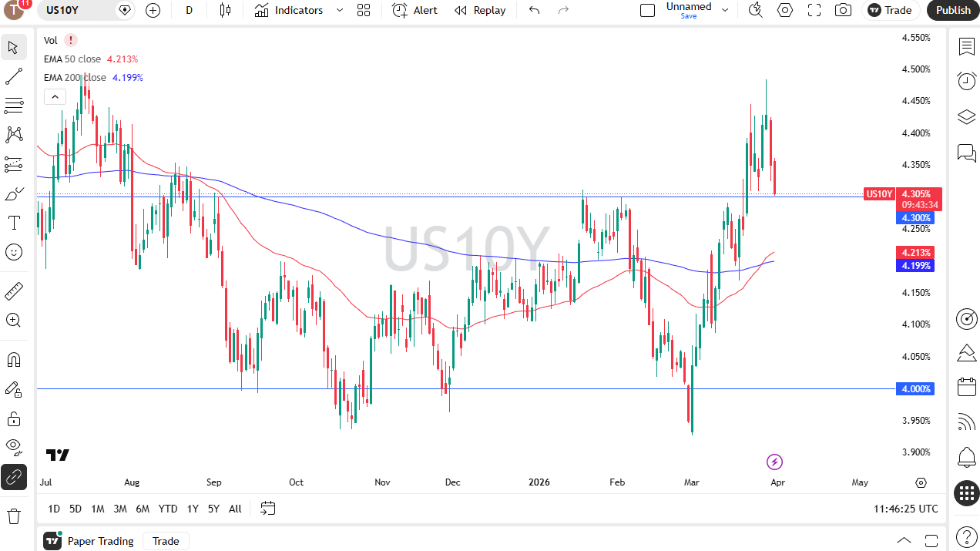
Task: Activate the zoom in tool
Action: pyautogui.click(x=14, y=321)
